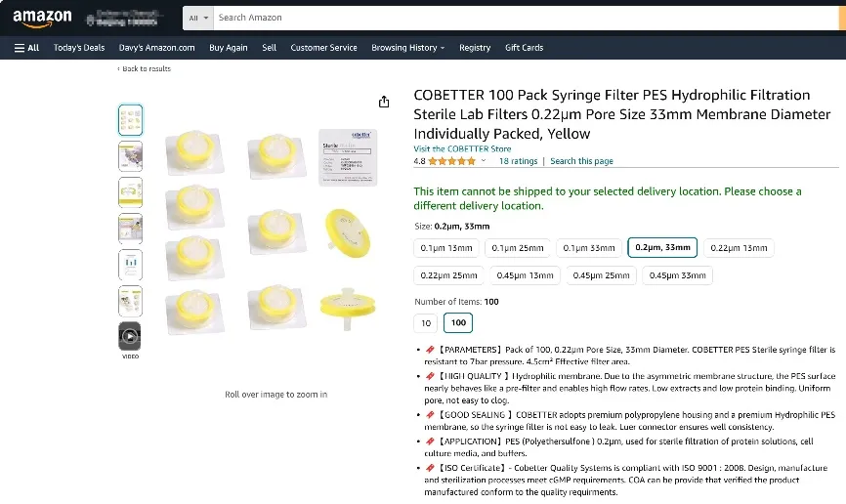846x504 pixels.
Task: Open Today's Deals in navigation bar
Action: 79,48
